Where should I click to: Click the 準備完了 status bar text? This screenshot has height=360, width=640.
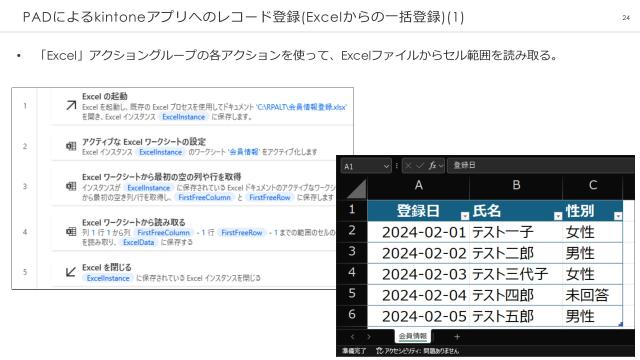(354, 351)
